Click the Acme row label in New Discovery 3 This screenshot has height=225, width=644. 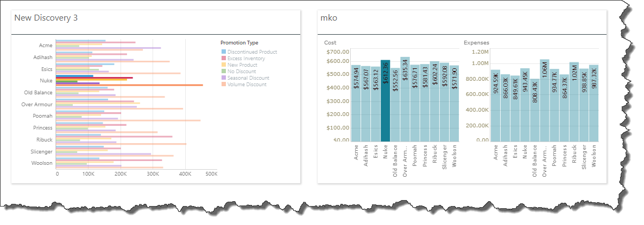tap(46, 46)
